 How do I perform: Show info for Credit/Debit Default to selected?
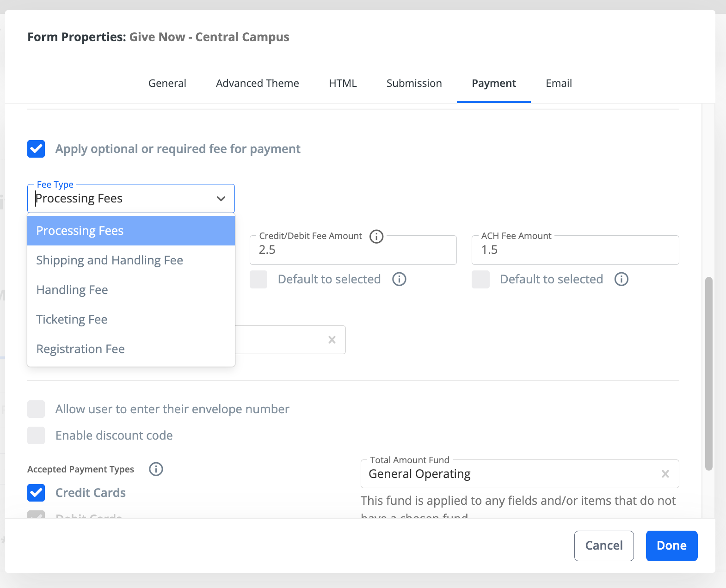click(x=399, y=279)
